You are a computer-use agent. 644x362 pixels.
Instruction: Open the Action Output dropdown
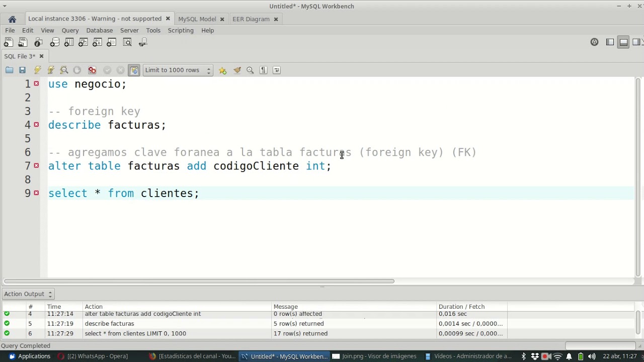coord(28,294)
